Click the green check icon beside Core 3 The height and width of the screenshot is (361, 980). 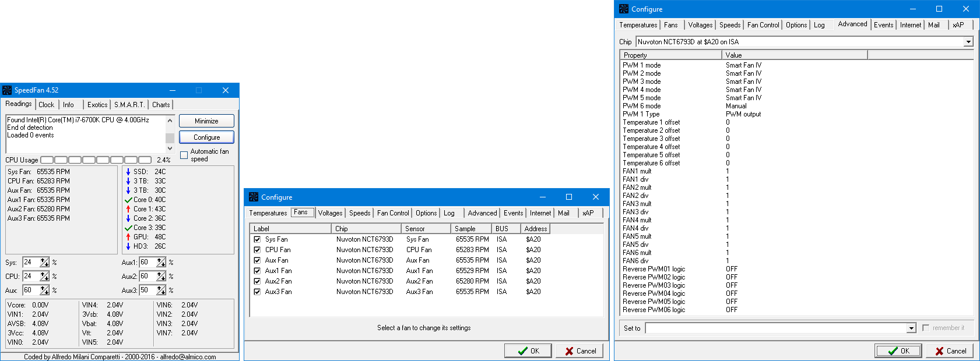[x=128, y=228]
